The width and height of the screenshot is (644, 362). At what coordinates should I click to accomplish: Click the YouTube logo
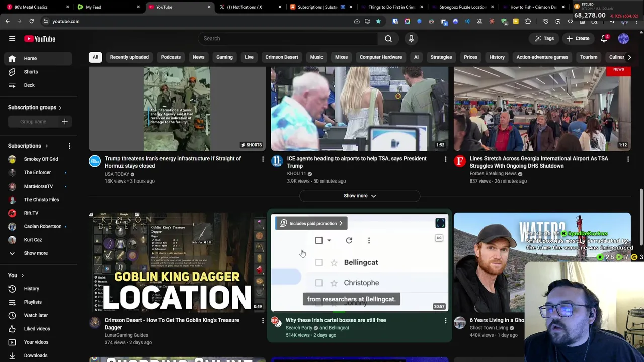(40, 39)
